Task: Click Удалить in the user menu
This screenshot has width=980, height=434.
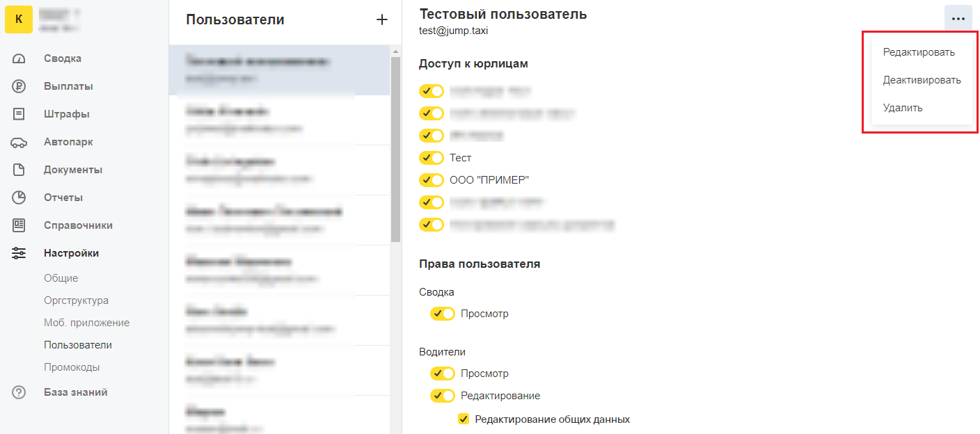Action: [903, 108]
